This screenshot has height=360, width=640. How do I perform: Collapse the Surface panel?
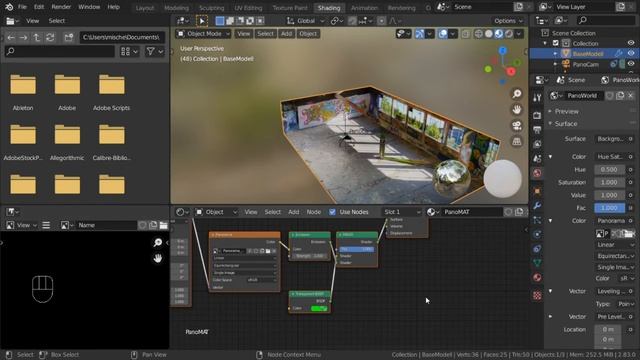(x=551, y=124)
